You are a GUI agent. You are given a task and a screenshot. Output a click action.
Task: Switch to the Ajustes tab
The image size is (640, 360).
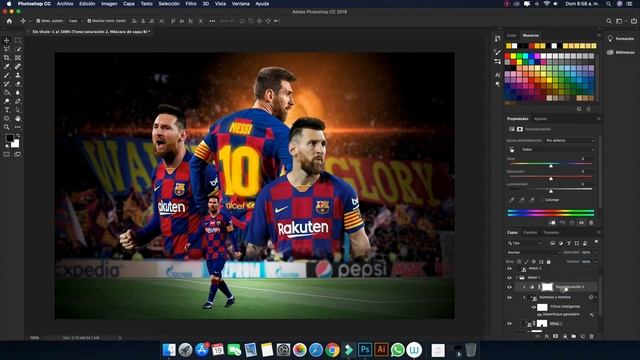pyautogui.click(x=540, y=119)
